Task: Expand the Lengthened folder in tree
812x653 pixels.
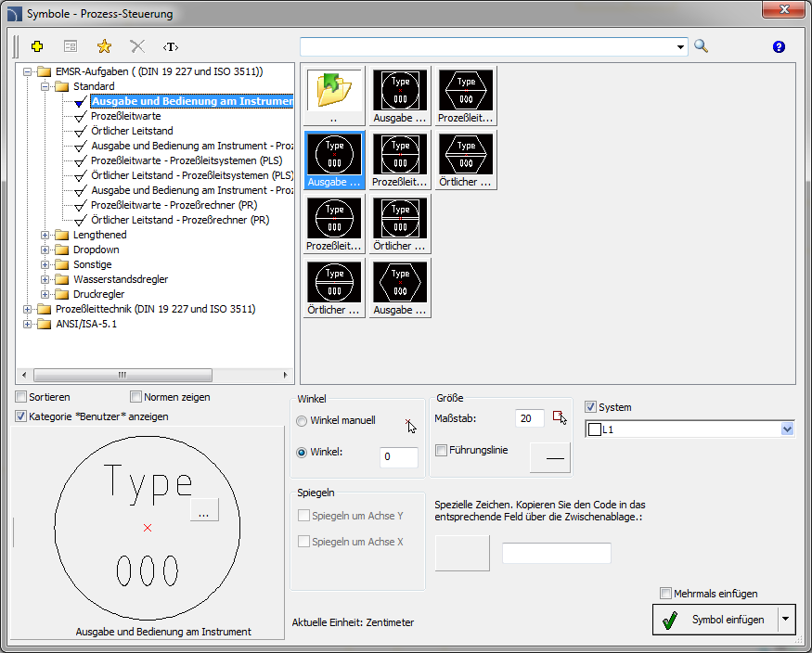Action: [x=45, y=235]
